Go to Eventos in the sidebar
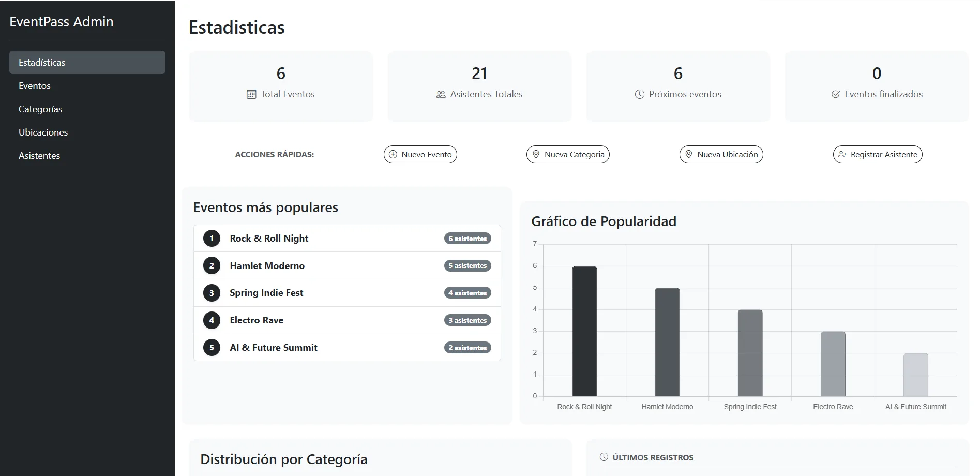Image resolution: width=980 pixels, height=476 pixels. (87, 86)
